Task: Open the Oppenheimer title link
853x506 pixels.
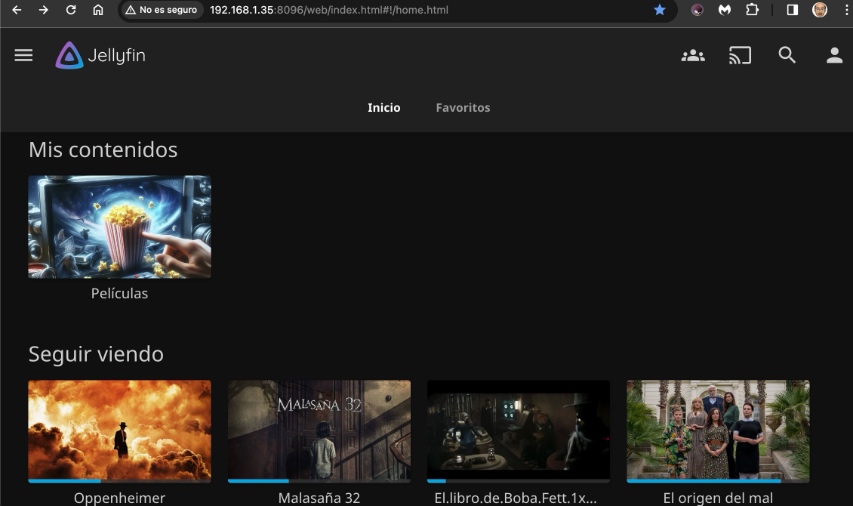Action: (x=120, y=498)
